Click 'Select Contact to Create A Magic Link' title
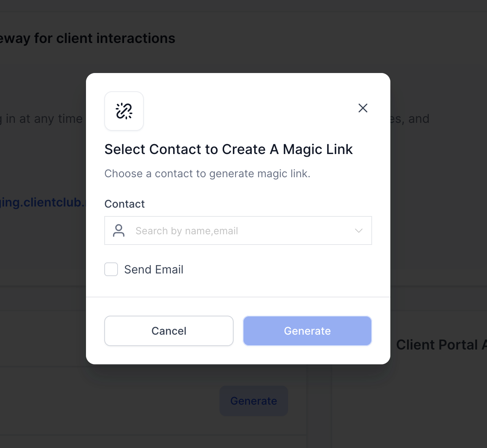 click(x=229, y=149)
